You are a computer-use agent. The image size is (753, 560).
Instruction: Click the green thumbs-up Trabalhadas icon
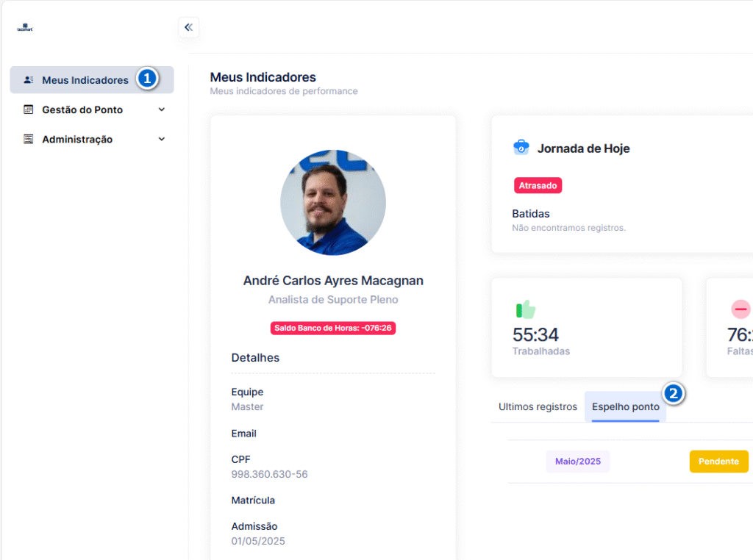point(526,309)
